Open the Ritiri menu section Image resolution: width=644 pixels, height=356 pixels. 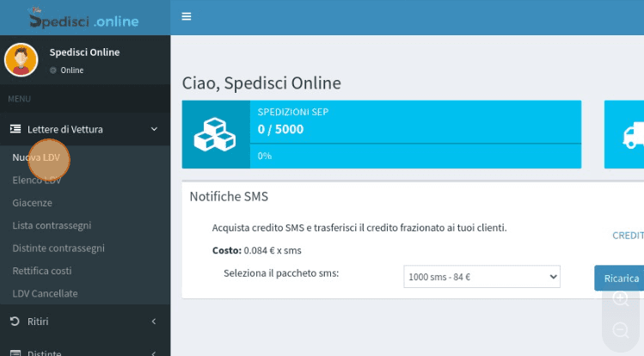85,321
